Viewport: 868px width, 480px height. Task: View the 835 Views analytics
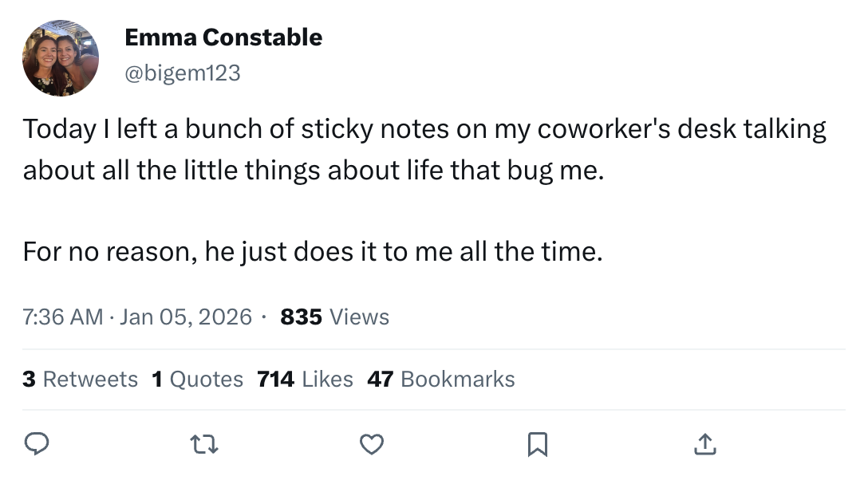click(335, 317)
